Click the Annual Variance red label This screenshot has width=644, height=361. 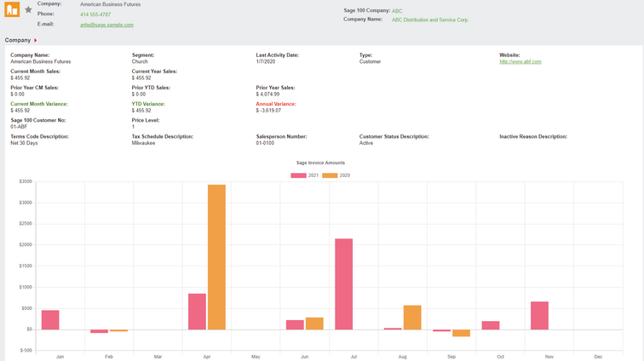pos(276,104)
